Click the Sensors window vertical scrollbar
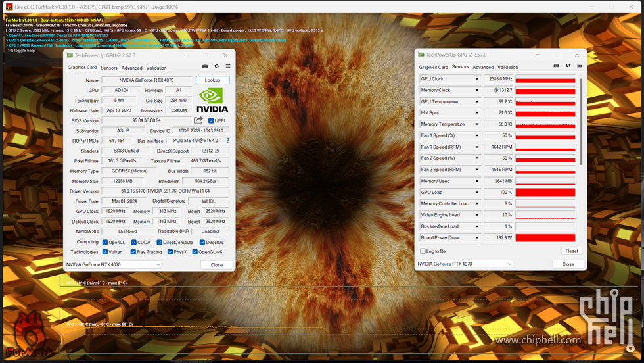This screenshot has height=363, width=644. point(581,122)
